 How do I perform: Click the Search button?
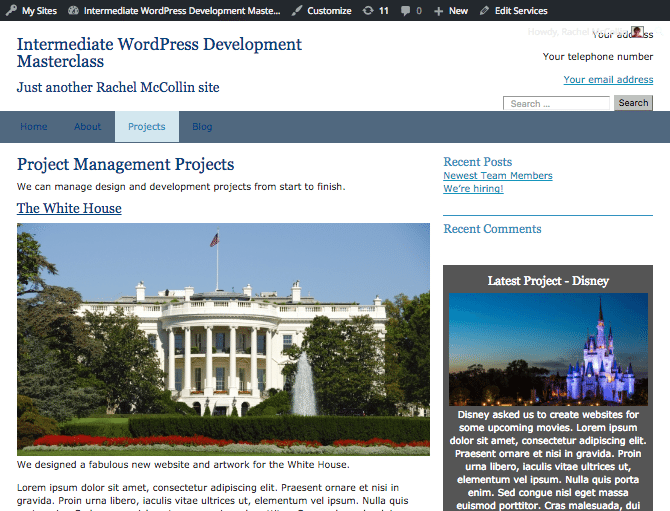pyautogui.click(x=633, y=103)
